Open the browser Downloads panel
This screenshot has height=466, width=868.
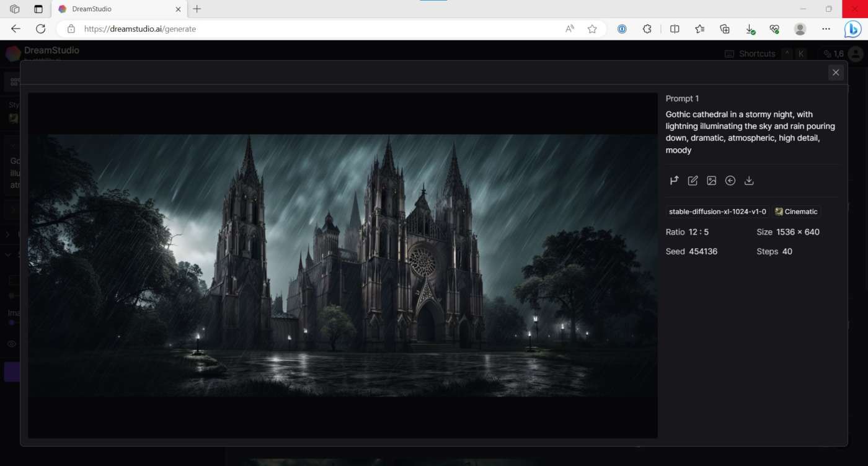coord(750,29)
